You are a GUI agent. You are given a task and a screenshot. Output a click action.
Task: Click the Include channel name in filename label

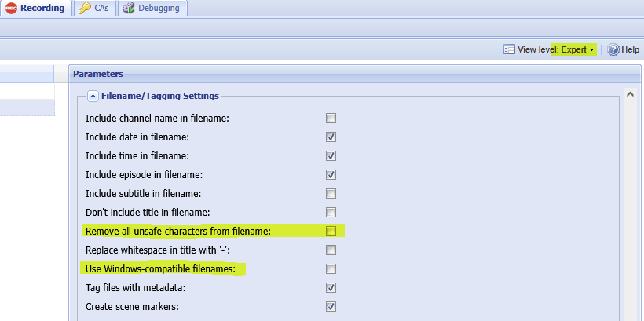click(x=157, y=119)
